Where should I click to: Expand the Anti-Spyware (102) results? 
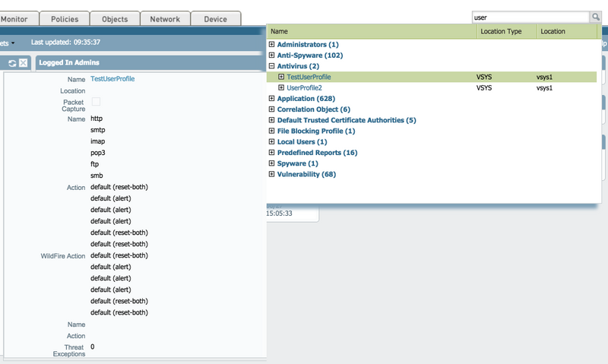pos(272,55)
